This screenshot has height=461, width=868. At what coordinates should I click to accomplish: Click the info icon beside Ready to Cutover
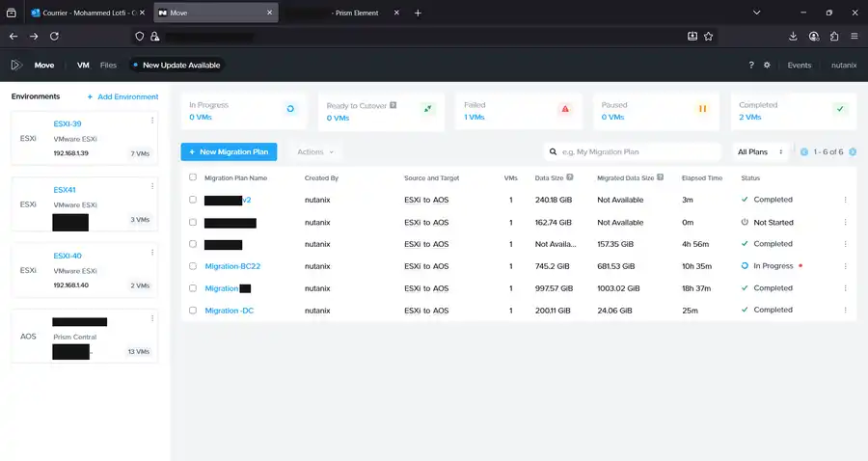click(x=393, y=105)
